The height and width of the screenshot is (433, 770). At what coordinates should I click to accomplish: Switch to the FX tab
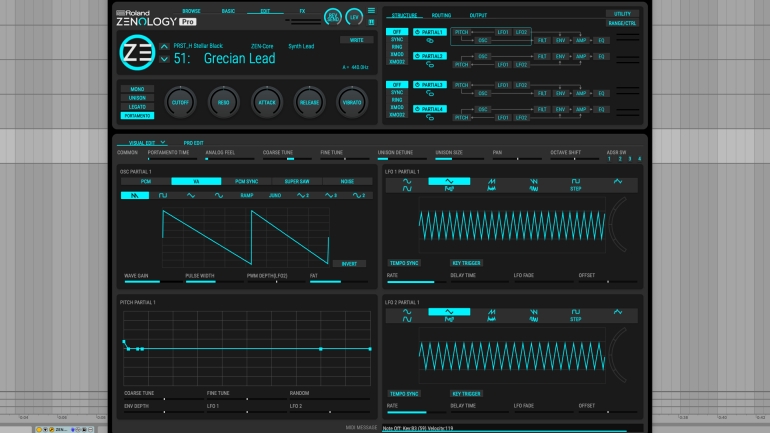[x=302, y=11]
